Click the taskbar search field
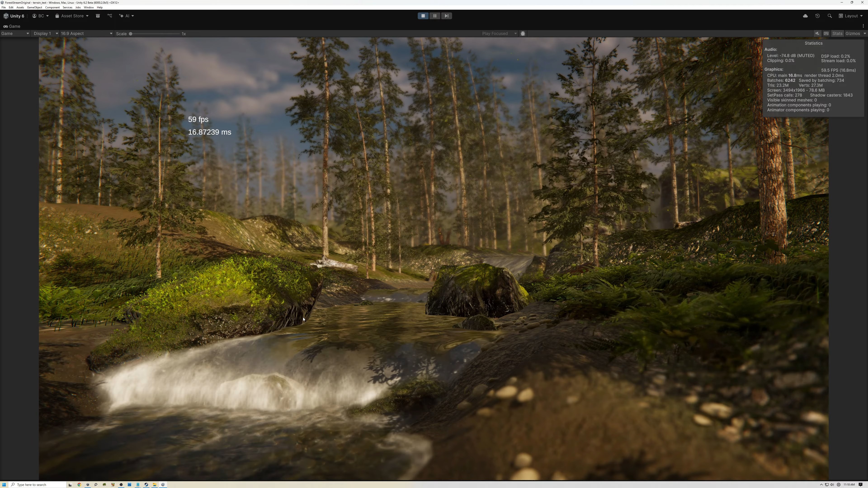The height and width of the screenshot is (488, 868). (x=38, y=485)
